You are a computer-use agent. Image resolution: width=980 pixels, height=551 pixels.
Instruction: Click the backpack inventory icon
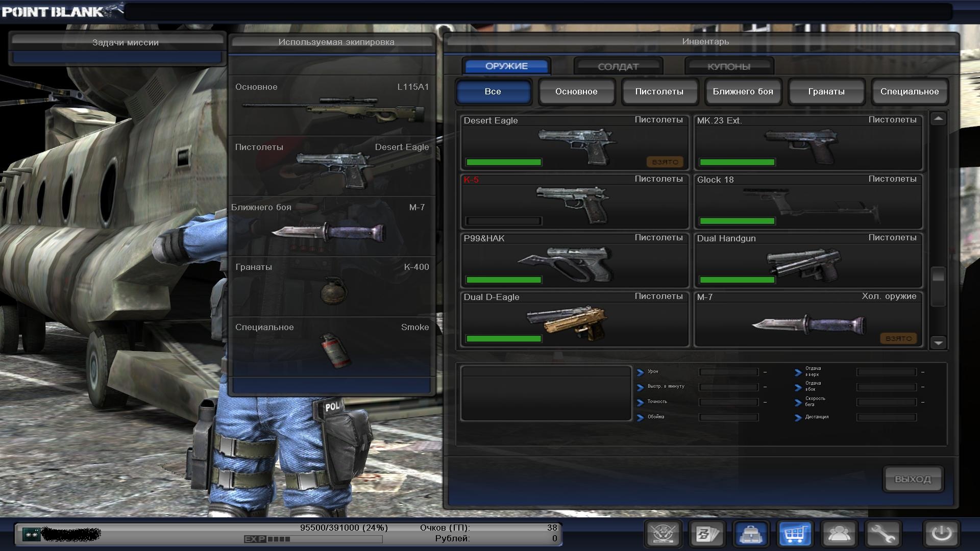coord(751,534)
